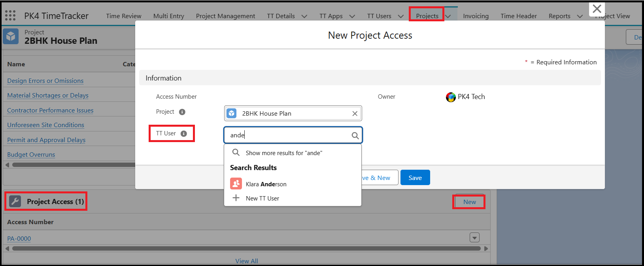The width and height of the screenshot is (644, 266).
Task: Click the Project field info icon
Action: [x=182, y=112]
